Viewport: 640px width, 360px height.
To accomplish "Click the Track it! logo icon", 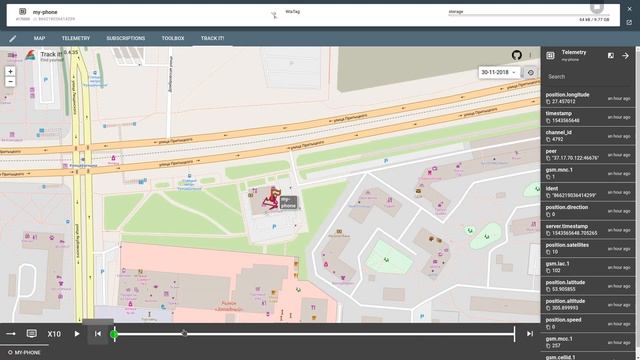I will (x=31, y=55).
